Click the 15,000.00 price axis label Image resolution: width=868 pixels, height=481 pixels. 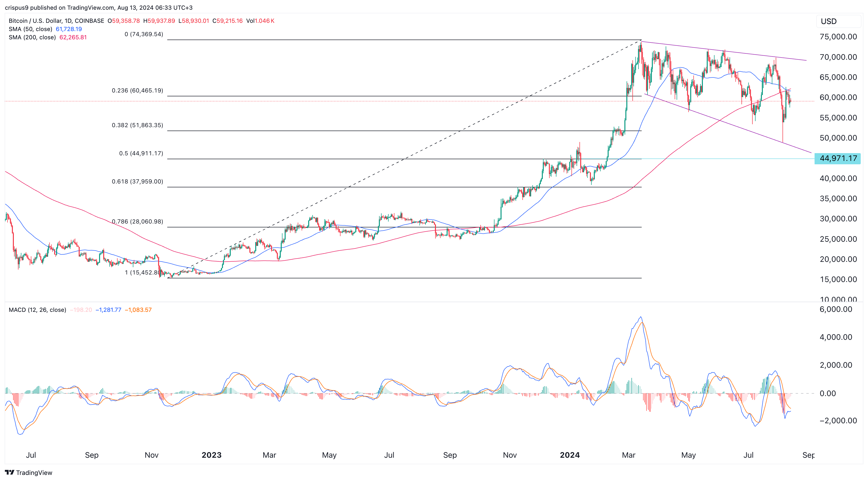[838, 279]
